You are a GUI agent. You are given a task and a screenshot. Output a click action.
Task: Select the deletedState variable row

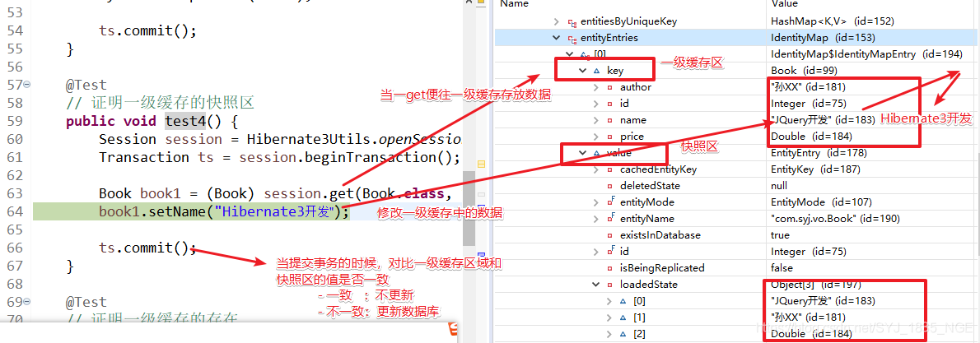click(736, 186)
